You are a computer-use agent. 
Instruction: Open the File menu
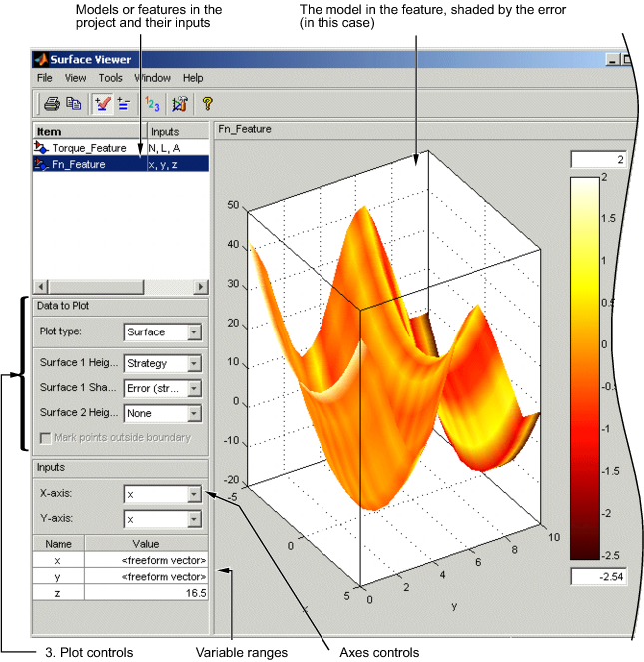coord(44,78)
